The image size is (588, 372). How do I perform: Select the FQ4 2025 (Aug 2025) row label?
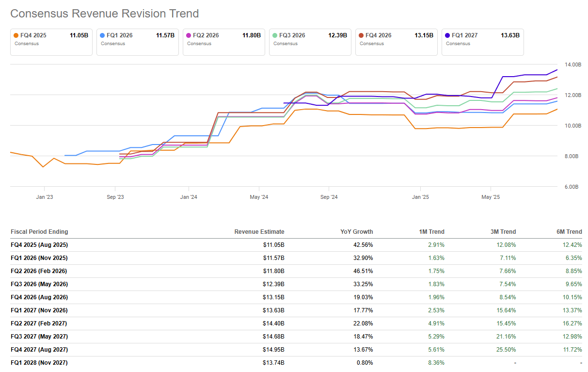click(x=39, y=245)
